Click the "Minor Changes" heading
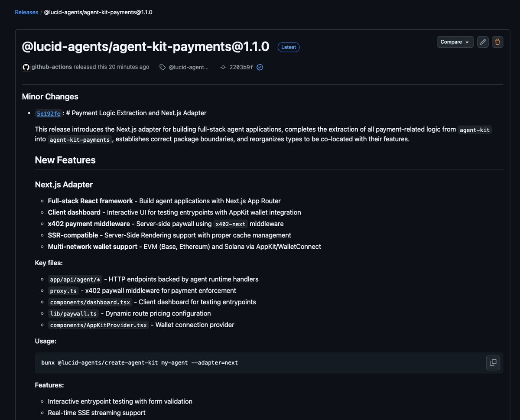The width and height of the screenshot is (520, 420). (x=50, y=97)
